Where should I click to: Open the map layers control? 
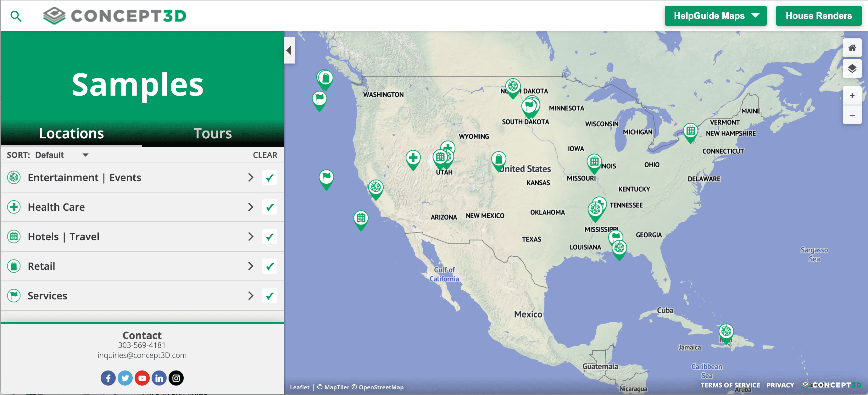click(x=853, y=69)
